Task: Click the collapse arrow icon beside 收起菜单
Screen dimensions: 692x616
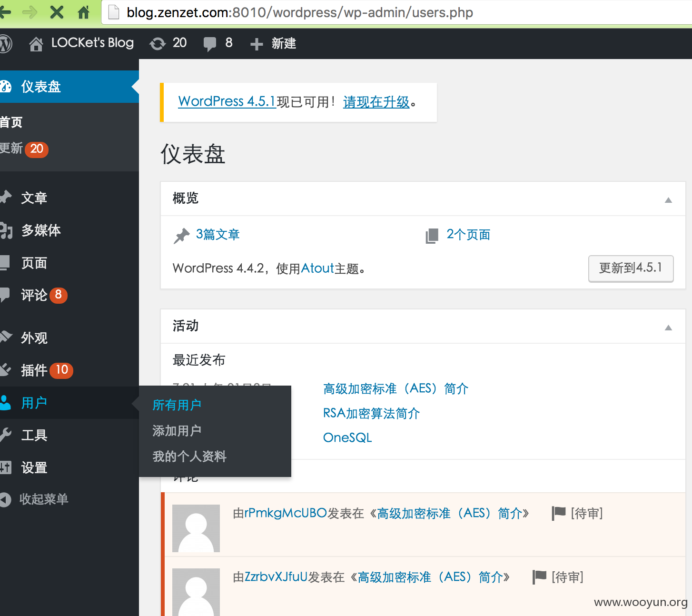Action: [x=5, y=499]
